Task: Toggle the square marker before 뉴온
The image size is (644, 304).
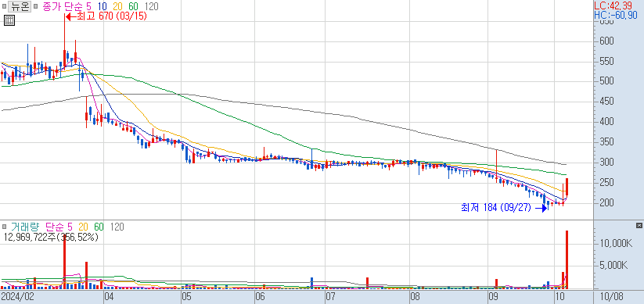Action: (x=4, y=6)
